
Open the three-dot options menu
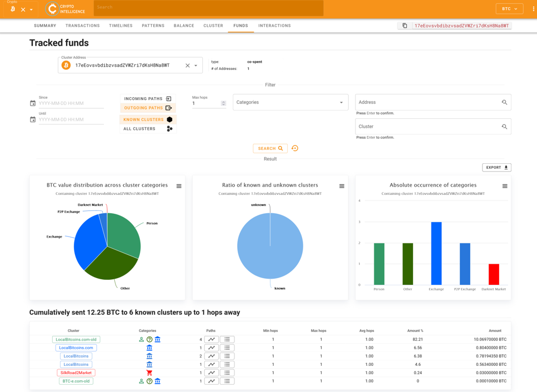pyautogui.click(x=533, y=9)
